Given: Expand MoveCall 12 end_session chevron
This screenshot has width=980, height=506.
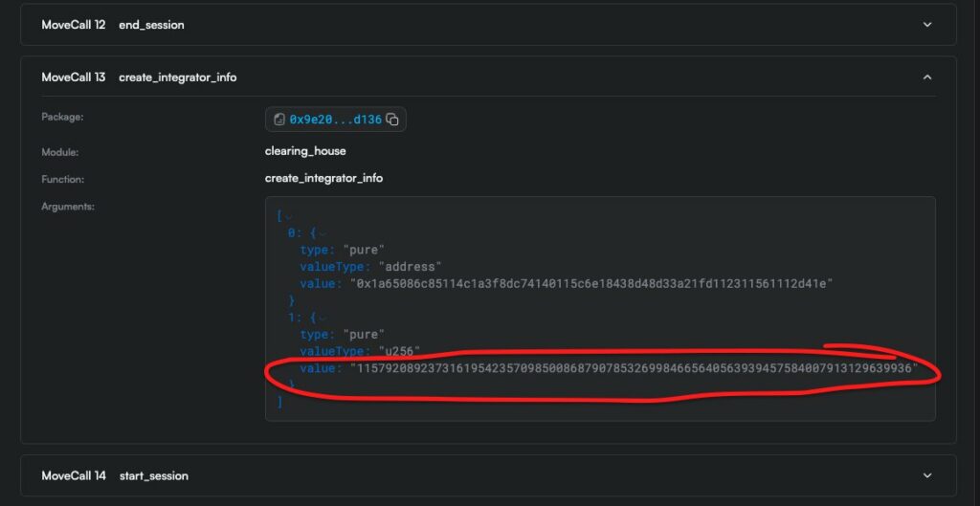Looking at the screenshot, I should click(927, 25).
